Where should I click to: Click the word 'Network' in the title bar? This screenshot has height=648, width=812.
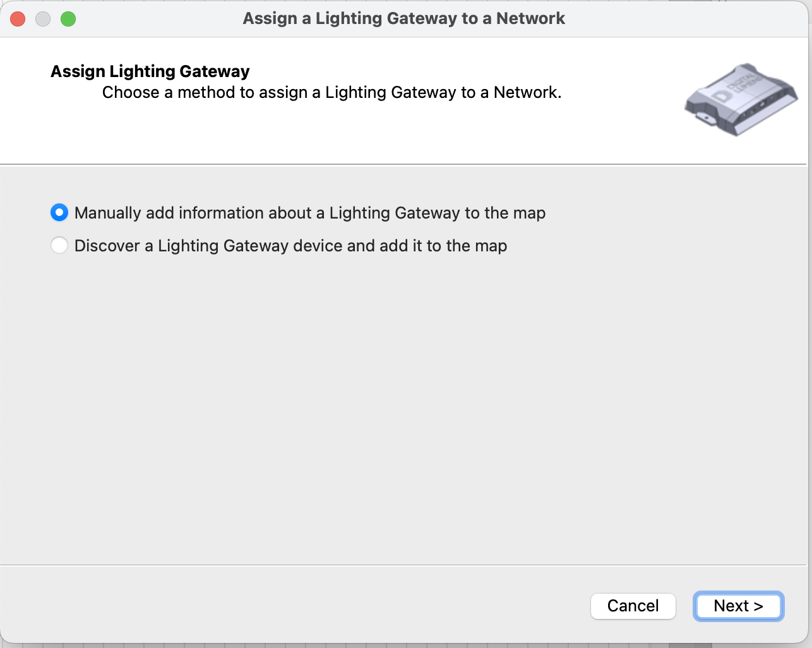[531, 18]
